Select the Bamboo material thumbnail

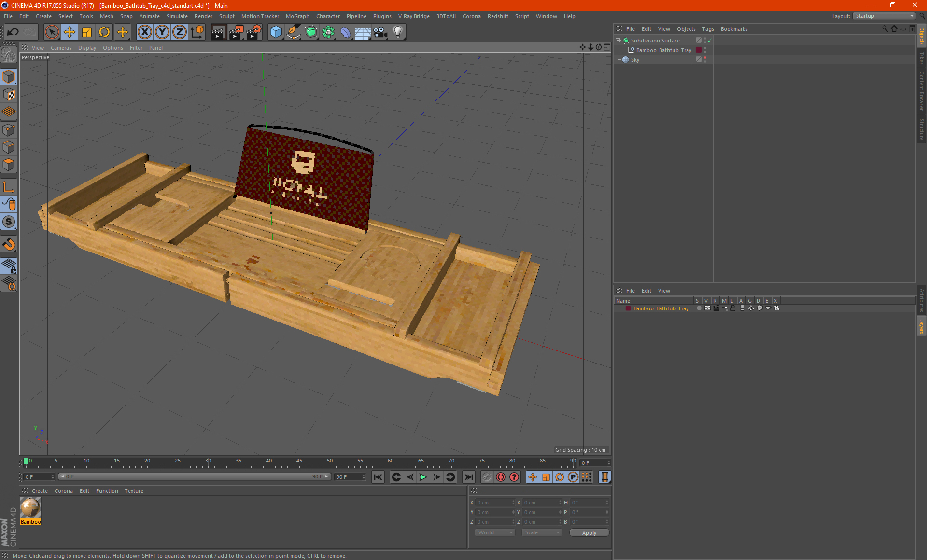30,508
